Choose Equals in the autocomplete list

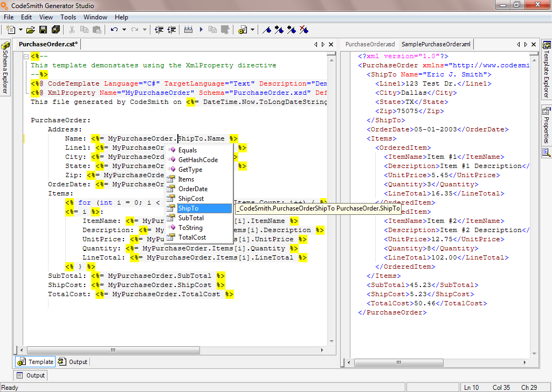[199, 150]
